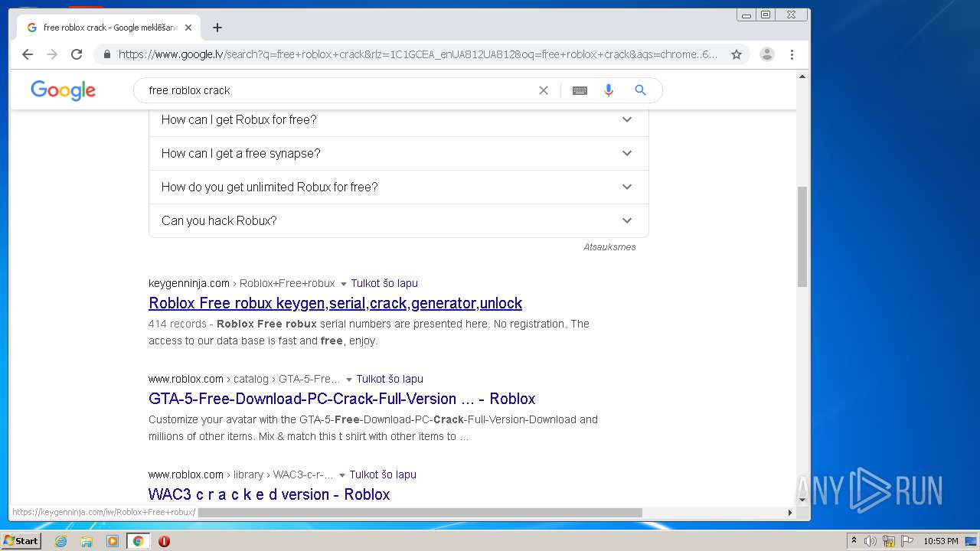Click the 'keygenninja.com' result URL text
This screenshot has width=980, height=551.
[x=189, y=283]
